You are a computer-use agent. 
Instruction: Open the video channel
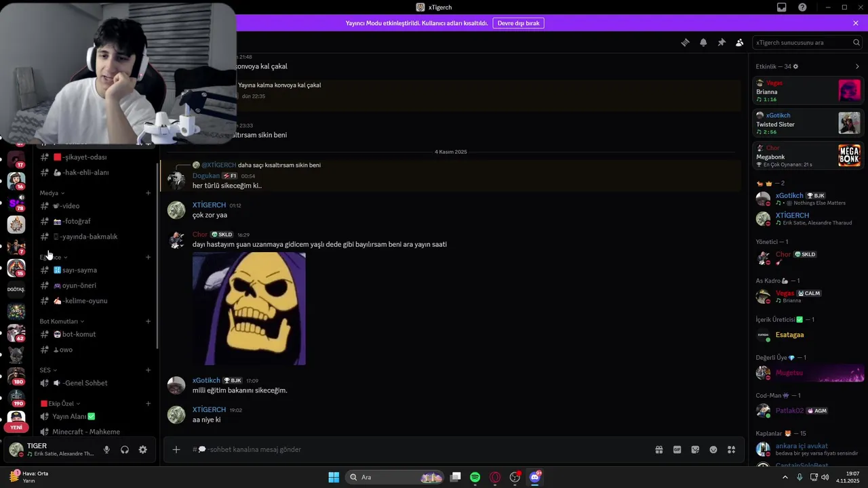pyautogui.click(x=97, y=206)
